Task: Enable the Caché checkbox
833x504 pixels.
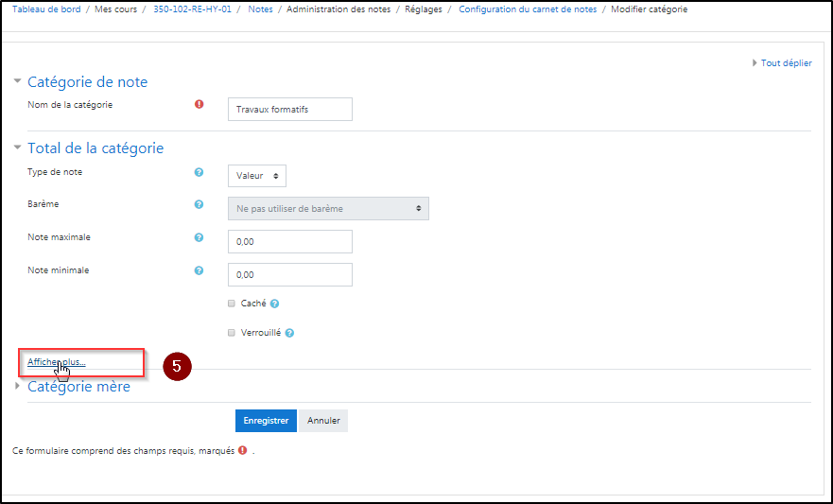Action: click(232, 304)
